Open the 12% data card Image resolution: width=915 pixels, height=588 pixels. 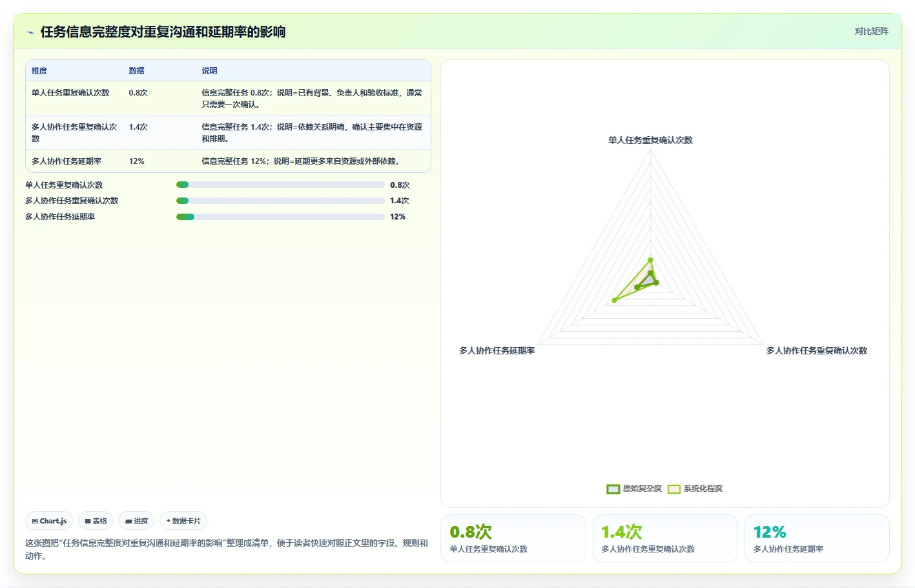point(817,538)
